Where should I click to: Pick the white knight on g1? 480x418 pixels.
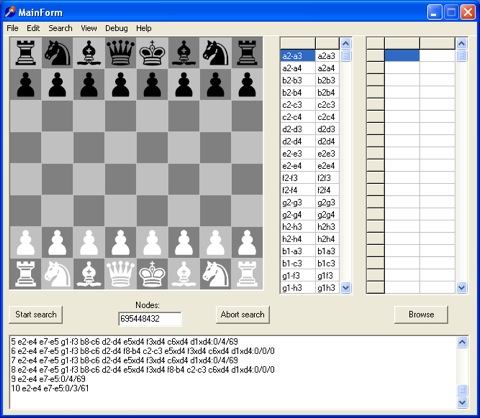tap(216, 274)
